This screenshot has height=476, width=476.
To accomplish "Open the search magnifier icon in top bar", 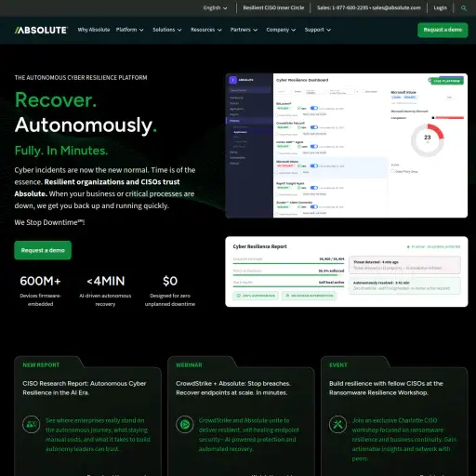I will point(464,8).
